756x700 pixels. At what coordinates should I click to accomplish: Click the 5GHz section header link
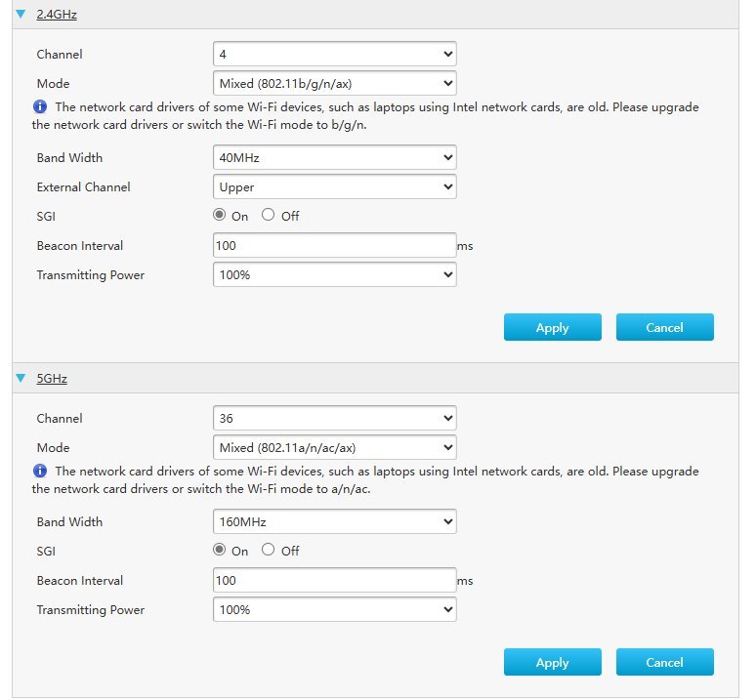tap(52, 378)
